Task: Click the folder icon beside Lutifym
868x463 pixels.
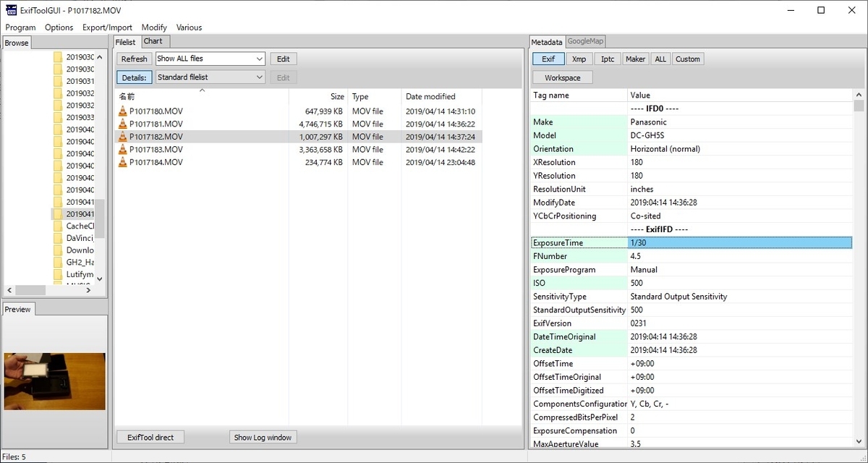Action: pyautogui.click(x=58, y=274)
